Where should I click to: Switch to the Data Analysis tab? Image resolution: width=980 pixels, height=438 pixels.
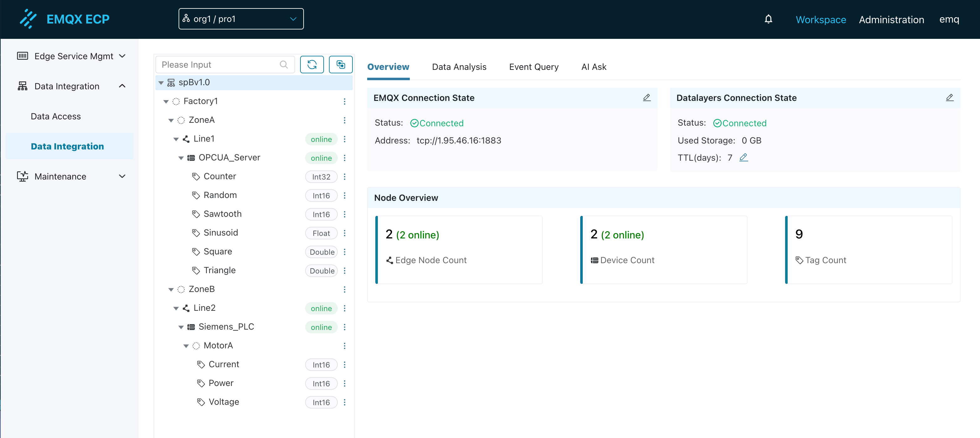tap(459, 67)
